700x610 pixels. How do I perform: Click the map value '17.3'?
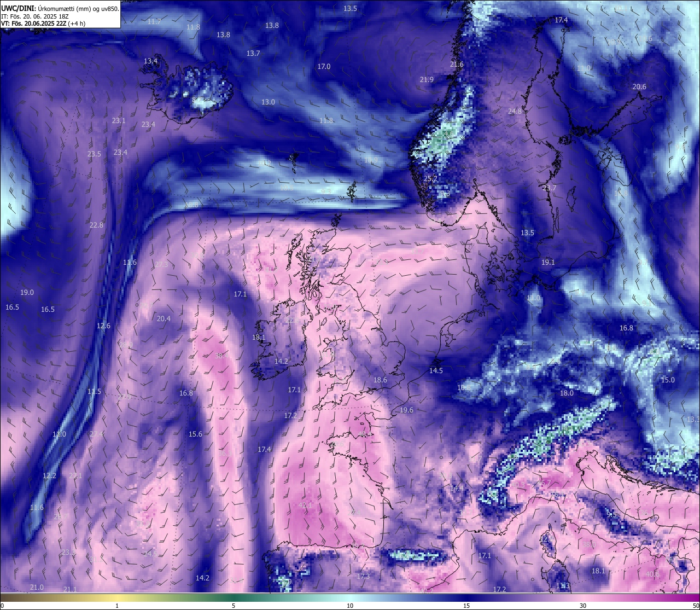point(363,577)
